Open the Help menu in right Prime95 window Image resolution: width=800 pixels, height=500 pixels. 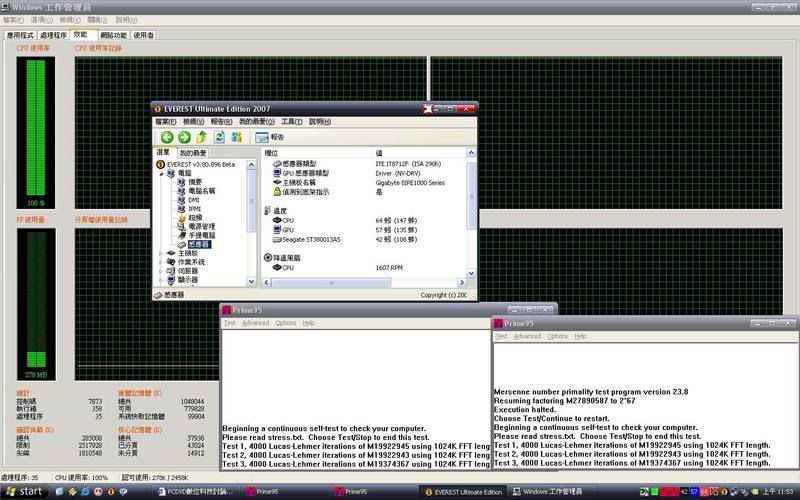click(x=580, y=336)
